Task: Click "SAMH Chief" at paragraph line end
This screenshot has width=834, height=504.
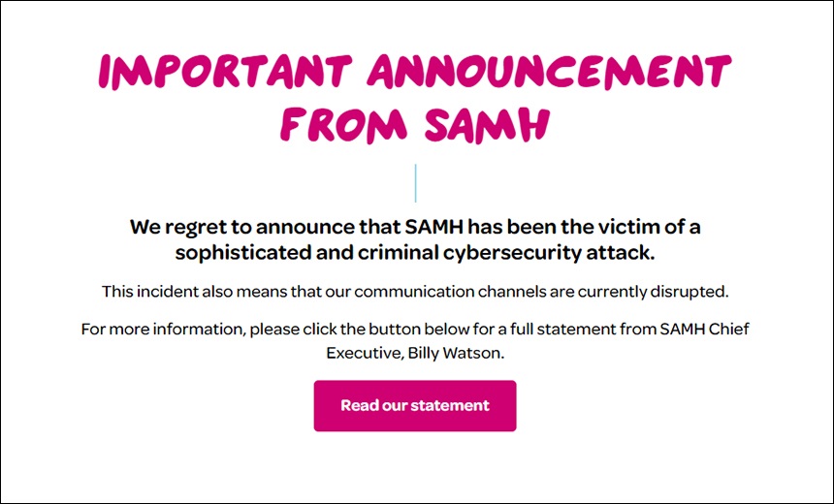Action: click(x=704, y=330)
